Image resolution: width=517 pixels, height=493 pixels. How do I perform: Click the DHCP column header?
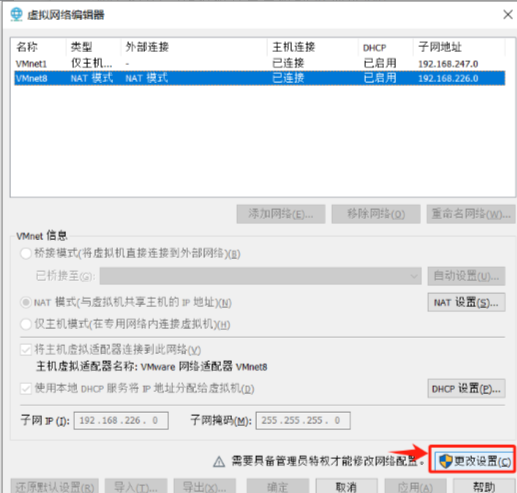(374, 48)
